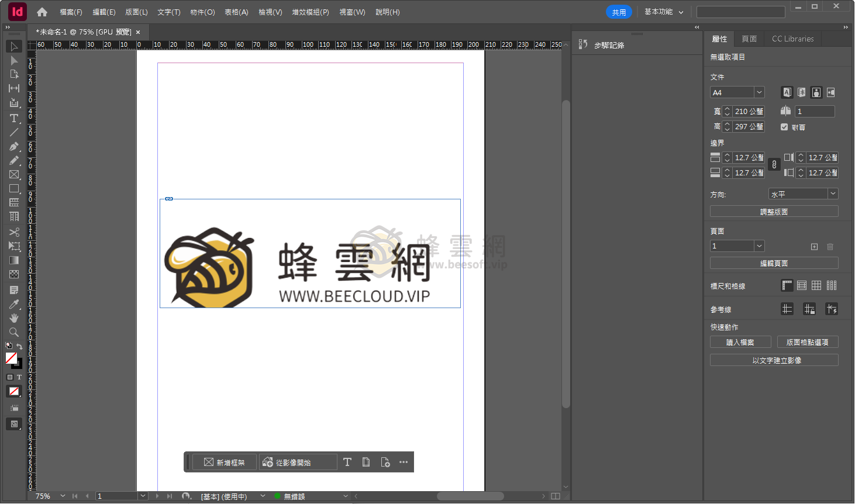855x504 pixels.
Task: Select the Note tool
Action: point(14,290)
